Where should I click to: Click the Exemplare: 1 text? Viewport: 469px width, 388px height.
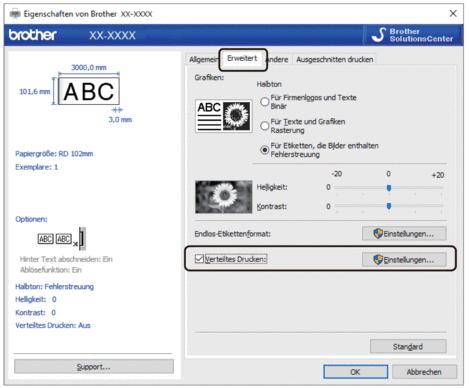36,167
